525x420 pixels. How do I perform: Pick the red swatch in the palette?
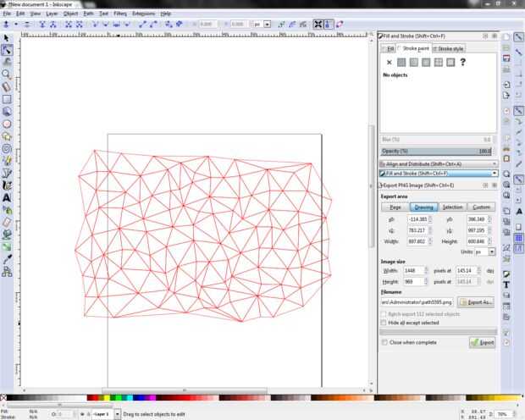click(x=95, y=398)
